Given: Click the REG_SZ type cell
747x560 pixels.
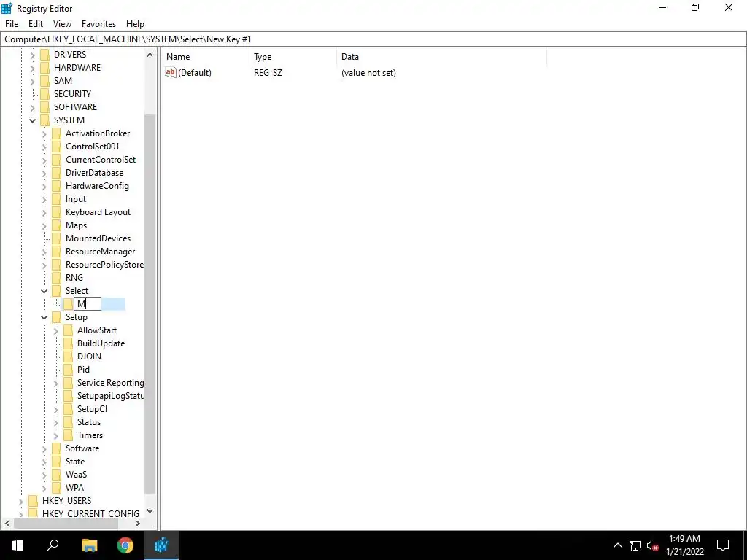Looking at the screenshot, I should [x=268, y=73].
